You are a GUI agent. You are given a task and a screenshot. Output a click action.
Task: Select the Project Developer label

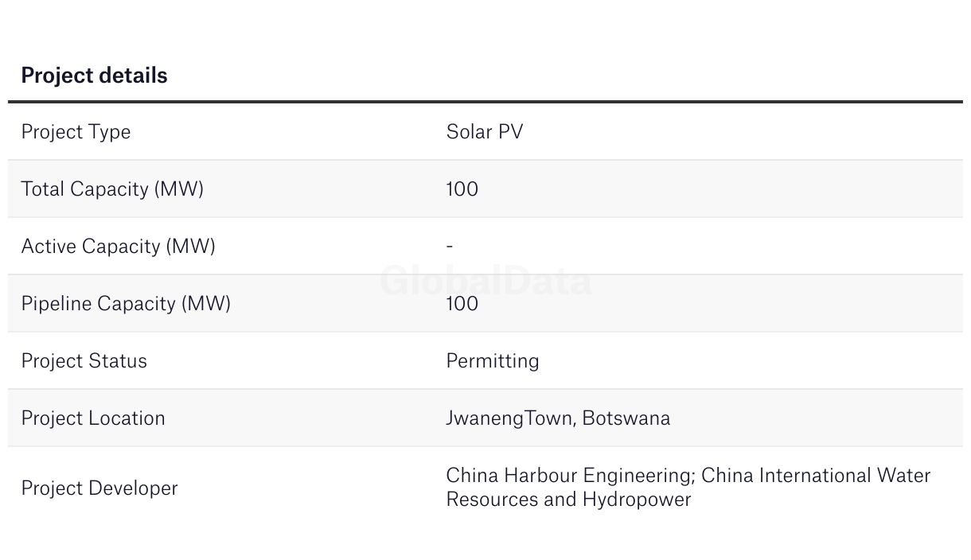(x=99, y=488)
